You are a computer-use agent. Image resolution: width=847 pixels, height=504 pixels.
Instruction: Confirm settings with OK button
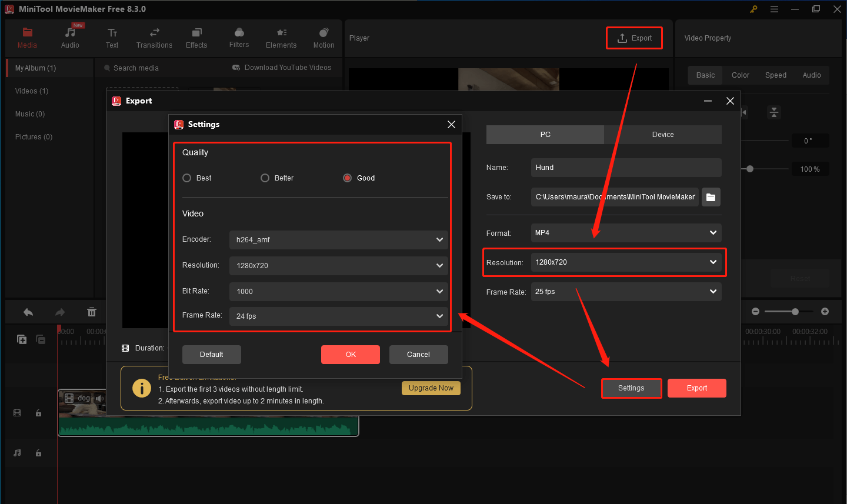351,355
